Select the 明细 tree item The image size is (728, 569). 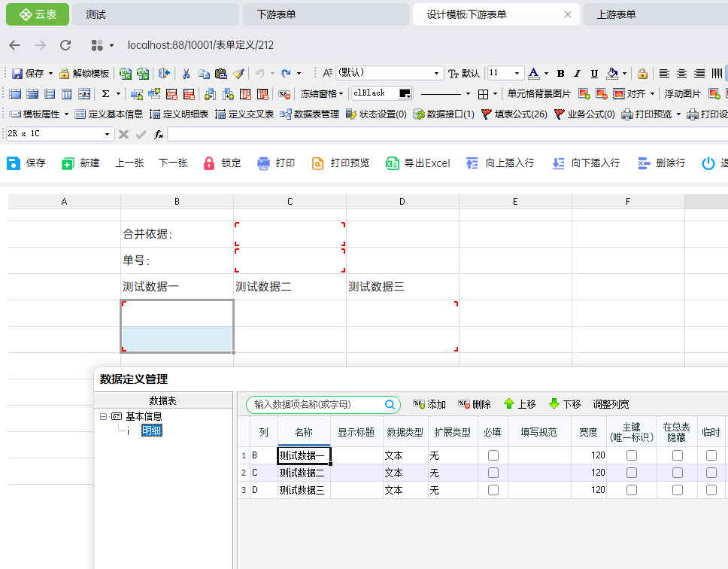pyautogui.click(x=151, y=431)
